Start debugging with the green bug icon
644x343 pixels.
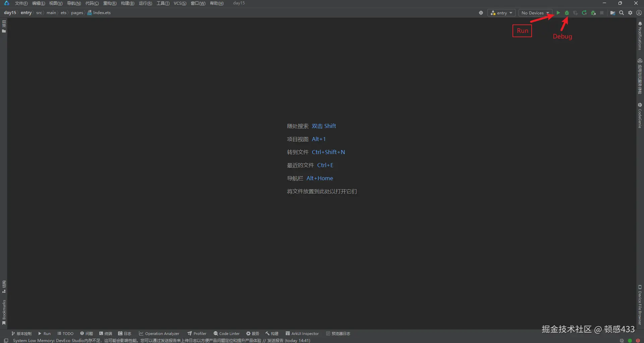[567, 13]
